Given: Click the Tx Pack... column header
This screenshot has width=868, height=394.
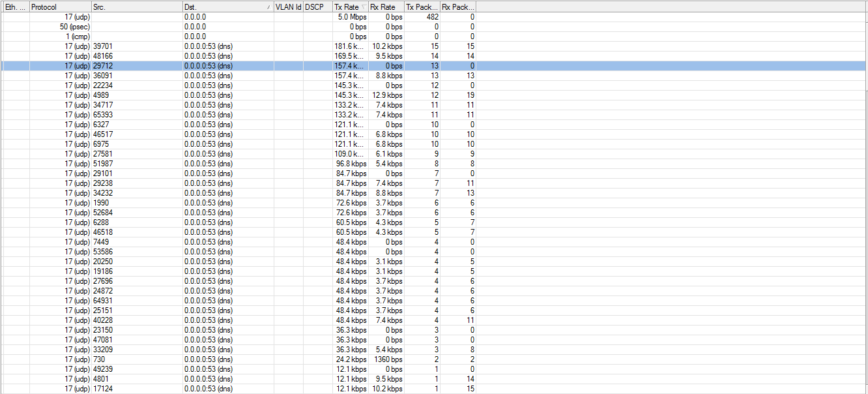Looking at the screenshot, I should tap(422, 7).
